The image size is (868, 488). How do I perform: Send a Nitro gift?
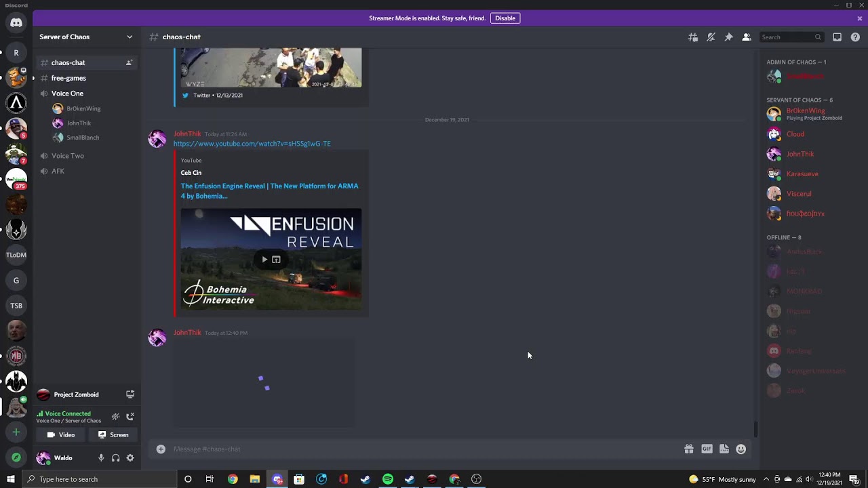point(689,449)
